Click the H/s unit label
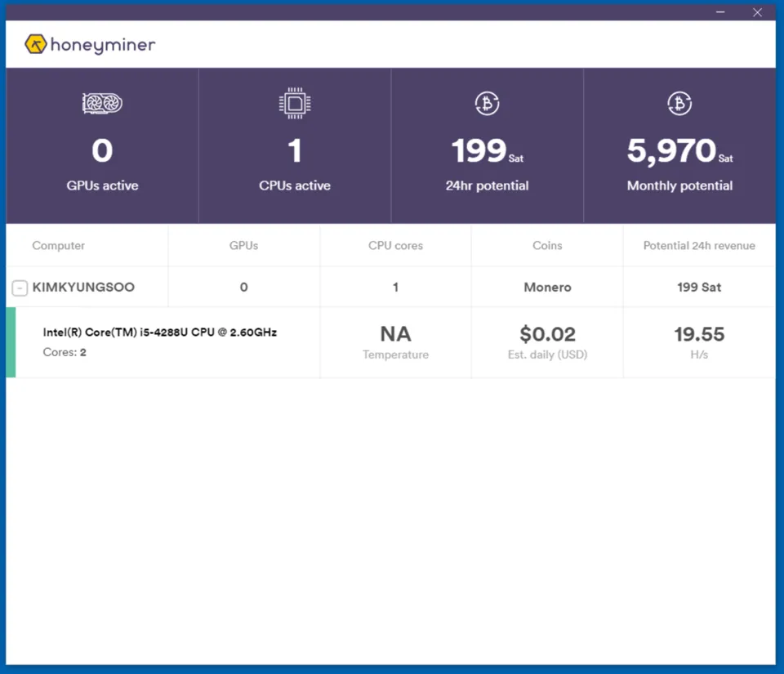 pyautogui.click(x=699, y=355)
